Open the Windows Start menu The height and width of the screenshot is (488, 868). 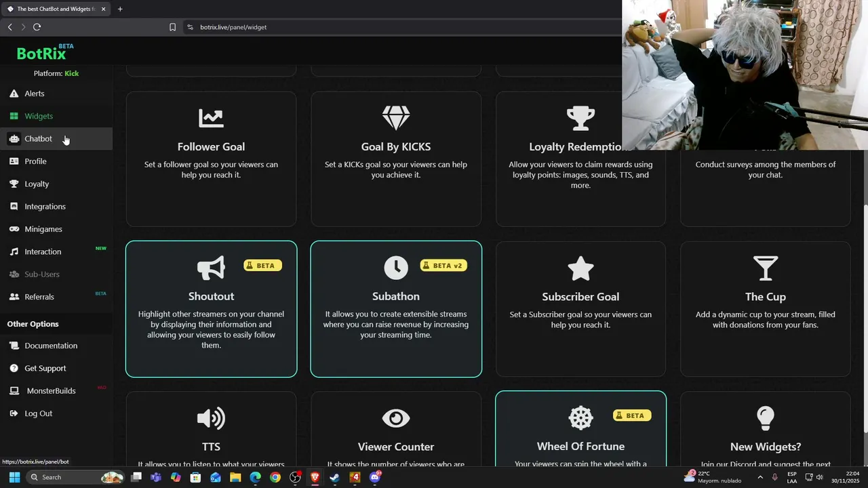coord(14,477)
